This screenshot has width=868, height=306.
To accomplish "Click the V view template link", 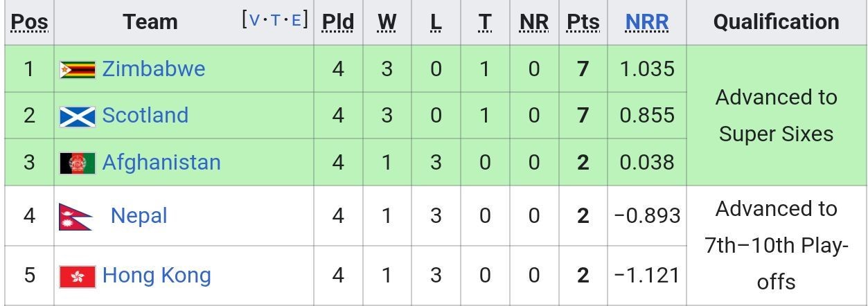I will tap(254, 20).
